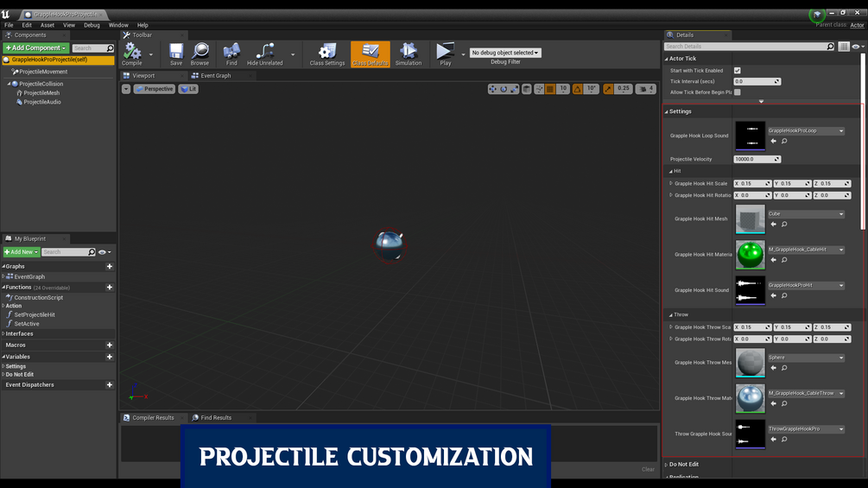Screen dimensions: 868x488
Task: Select the translate gizmo tool in viewport
Action: [x=492, y=89]
